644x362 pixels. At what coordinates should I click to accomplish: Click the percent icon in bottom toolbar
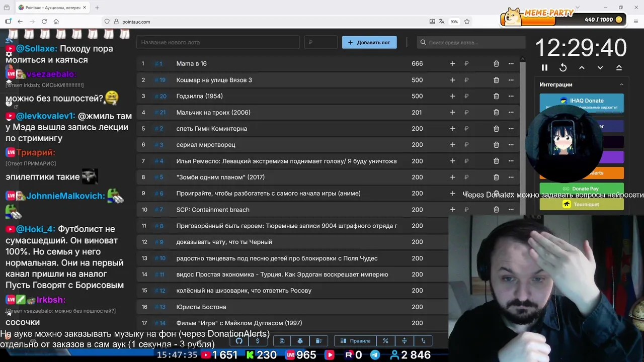385,341
